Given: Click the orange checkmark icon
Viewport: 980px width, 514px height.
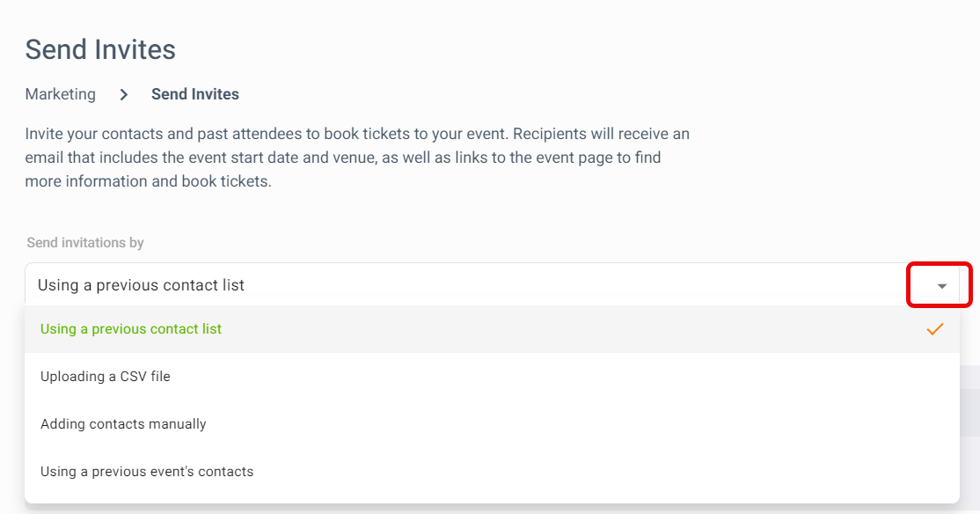Looking at the screenshot, I should pos(935,329).
